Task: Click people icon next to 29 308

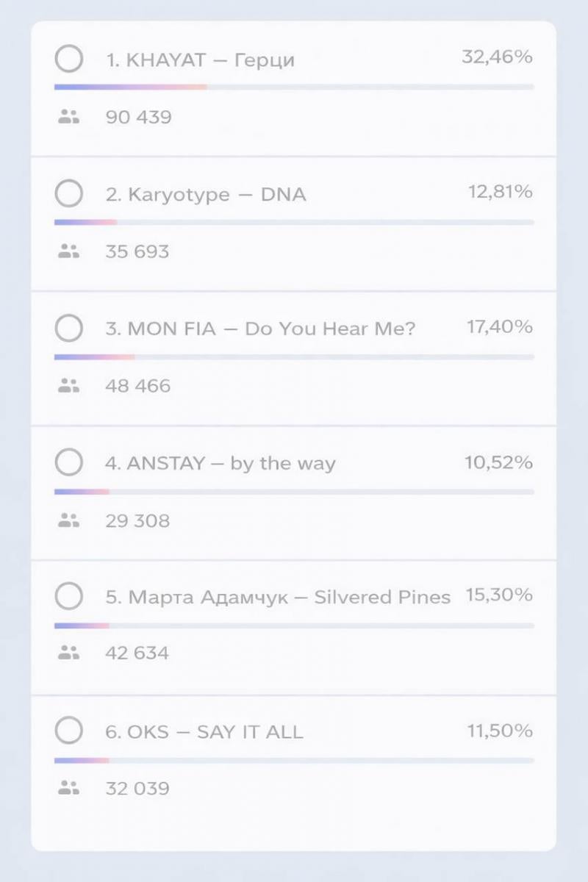Action: (68, 520)
